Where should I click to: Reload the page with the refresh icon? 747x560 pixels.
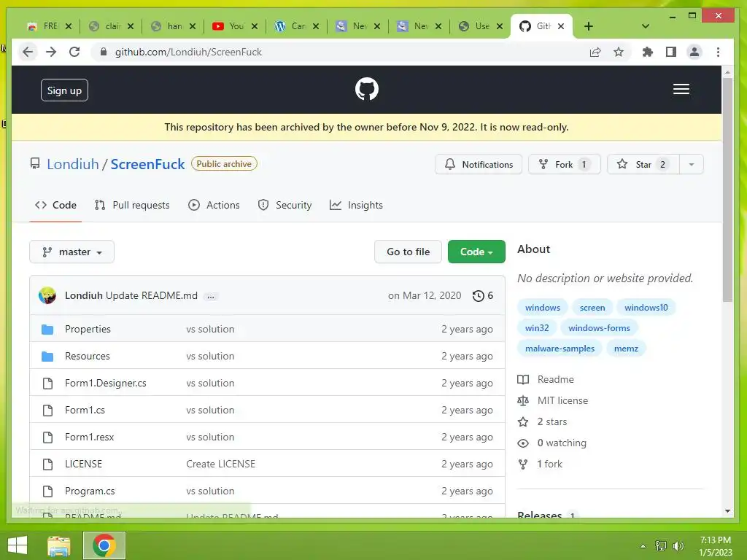click(74, 52)
